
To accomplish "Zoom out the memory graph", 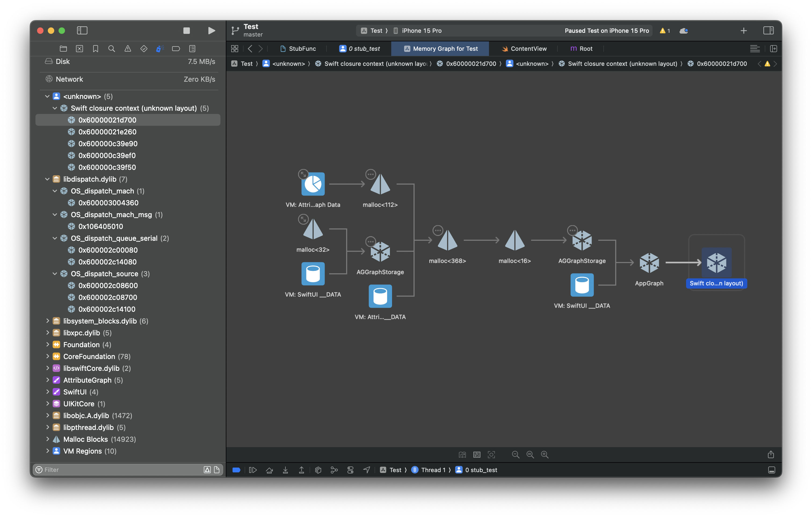I will pos(516,455).
